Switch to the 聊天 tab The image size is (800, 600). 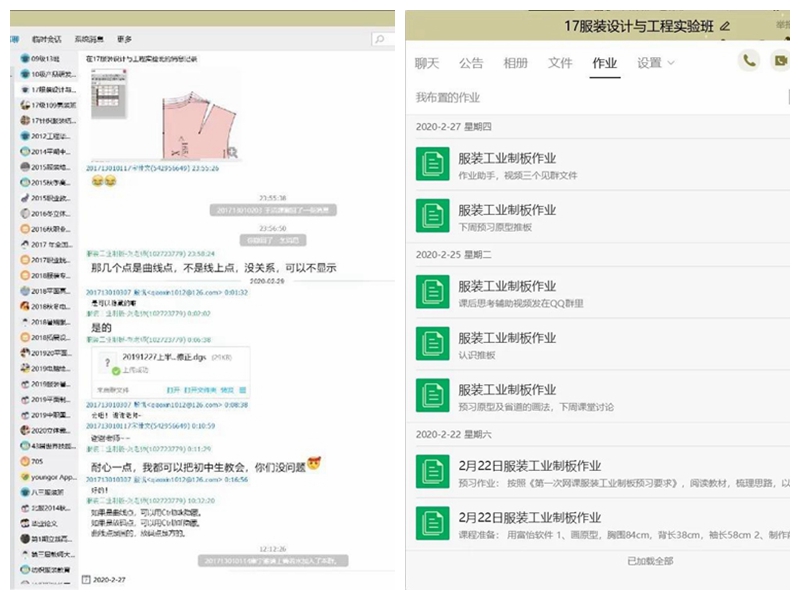(427, 63)
